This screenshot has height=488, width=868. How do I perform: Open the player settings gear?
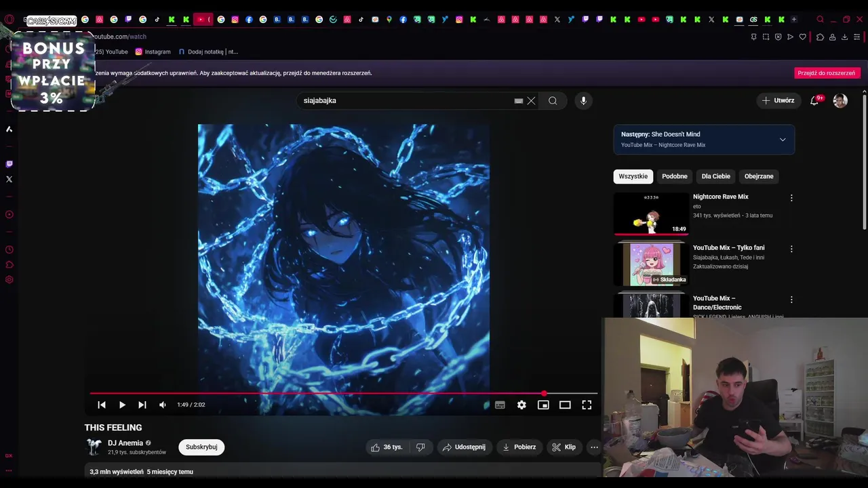coord(521,405)
